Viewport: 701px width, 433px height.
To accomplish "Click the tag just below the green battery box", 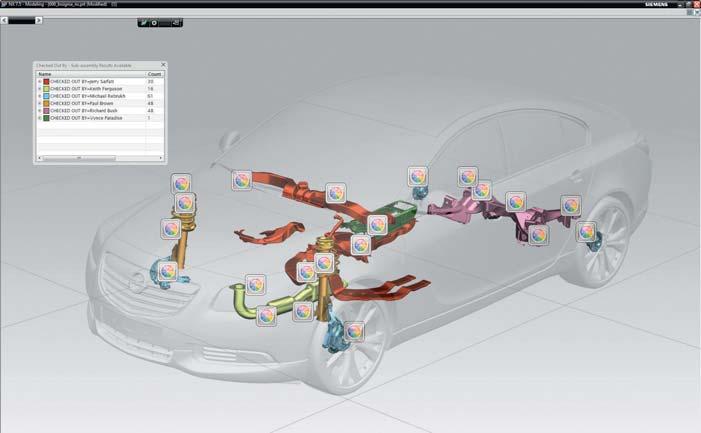I will pyautogui.click(x=361, y=244).
